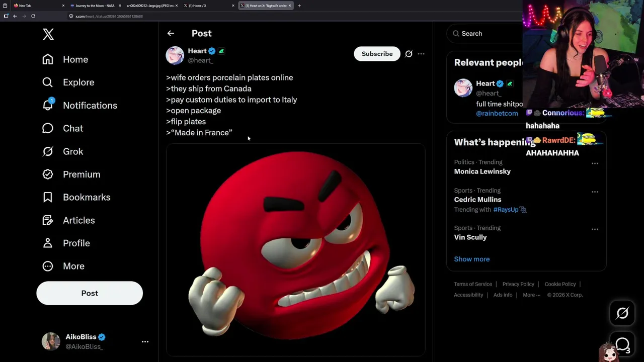The height and width of the screenshot is (362, 644).
Task: Open the Terms of Service link
Action: (473, 284)
